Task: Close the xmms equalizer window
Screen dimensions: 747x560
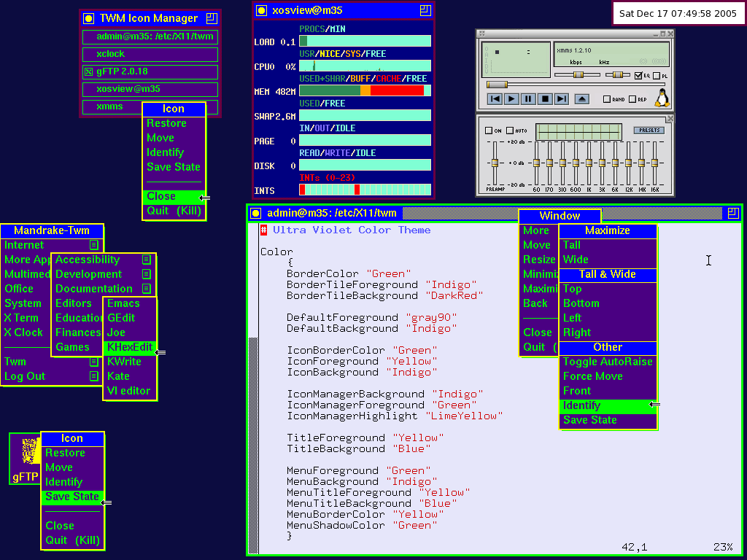Action: [670, 118]
